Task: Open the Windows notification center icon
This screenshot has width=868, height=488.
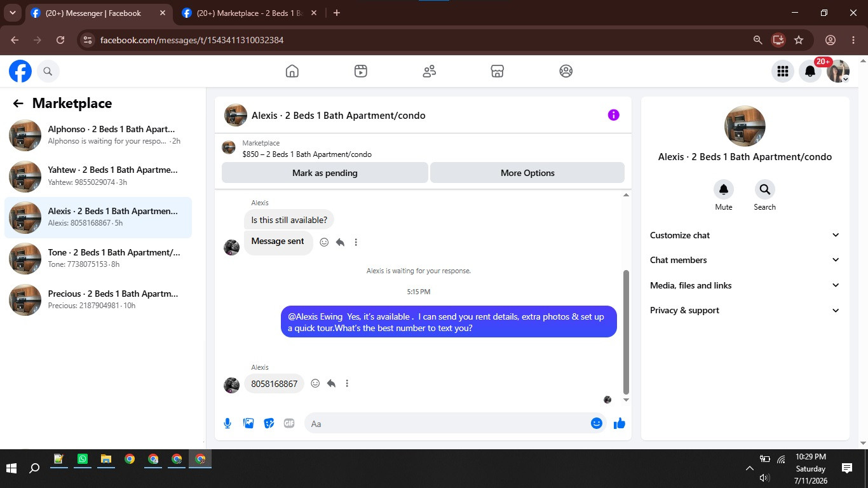Action: tap(847, 468)
